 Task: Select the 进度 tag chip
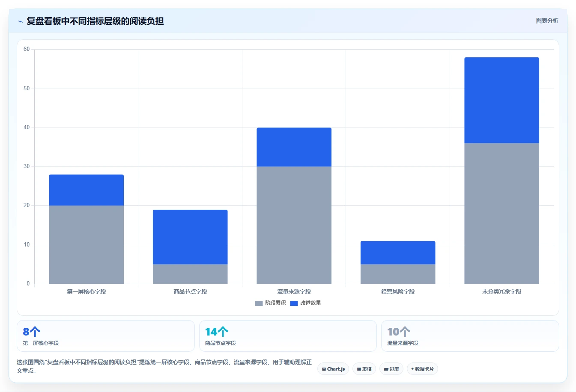point(391,369)
